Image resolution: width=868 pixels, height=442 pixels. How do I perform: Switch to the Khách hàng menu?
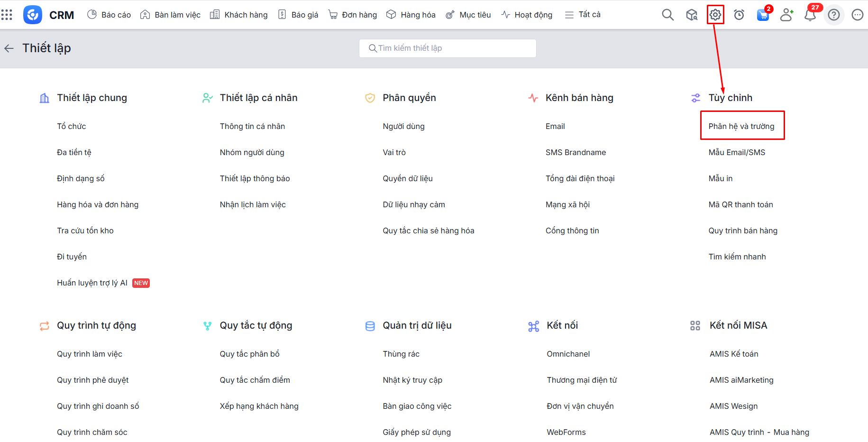pos(239,15)
